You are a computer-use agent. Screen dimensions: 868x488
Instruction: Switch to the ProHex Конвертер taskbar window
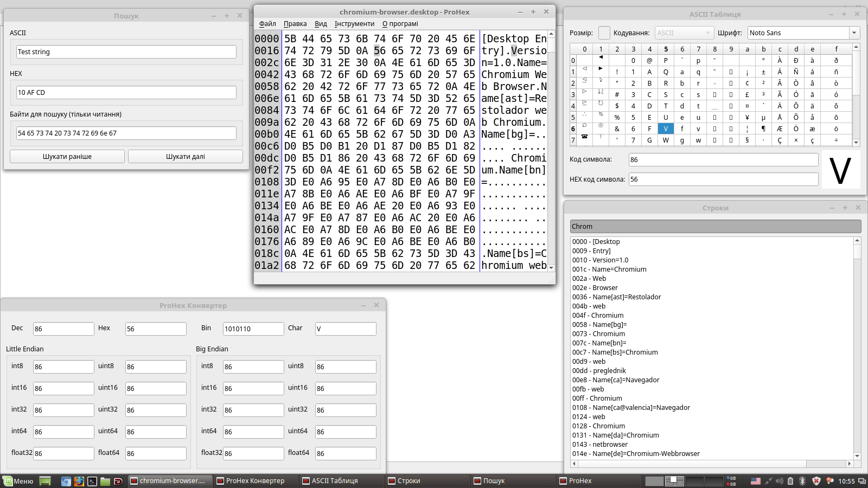pos(255,481)
